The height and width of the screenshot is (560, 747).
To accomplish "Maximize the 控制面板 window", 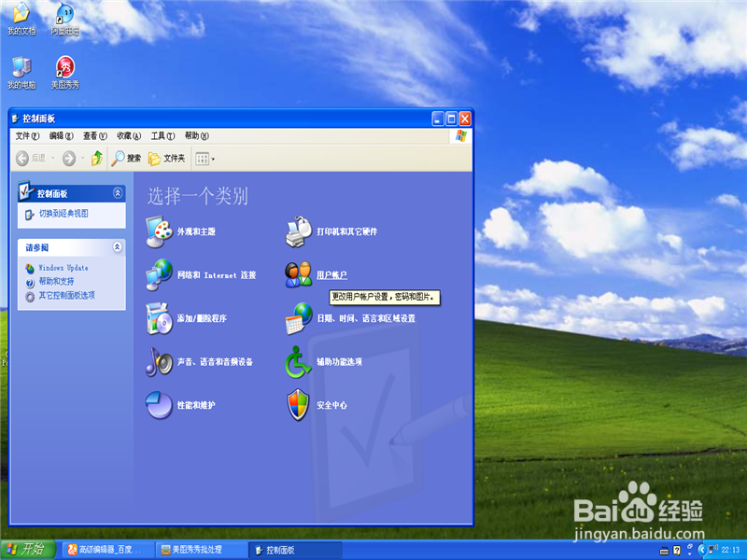I will 451,119.
